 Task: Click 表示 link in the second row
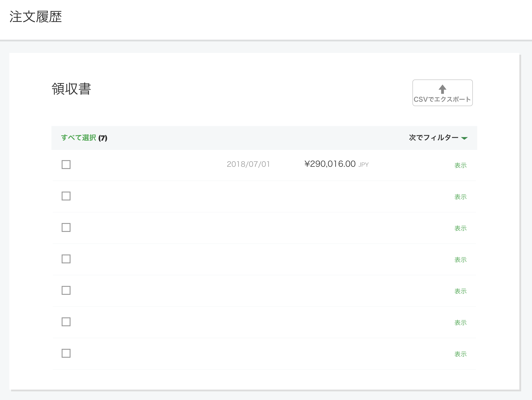(460, 197)
